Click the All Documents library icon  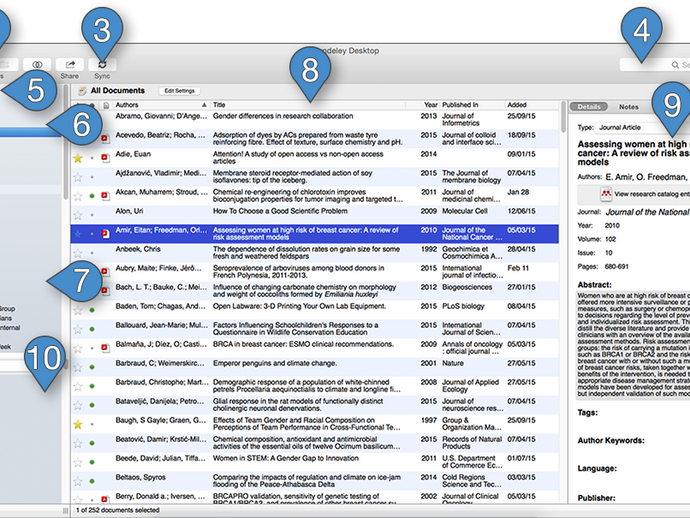(x=82, y=91)
